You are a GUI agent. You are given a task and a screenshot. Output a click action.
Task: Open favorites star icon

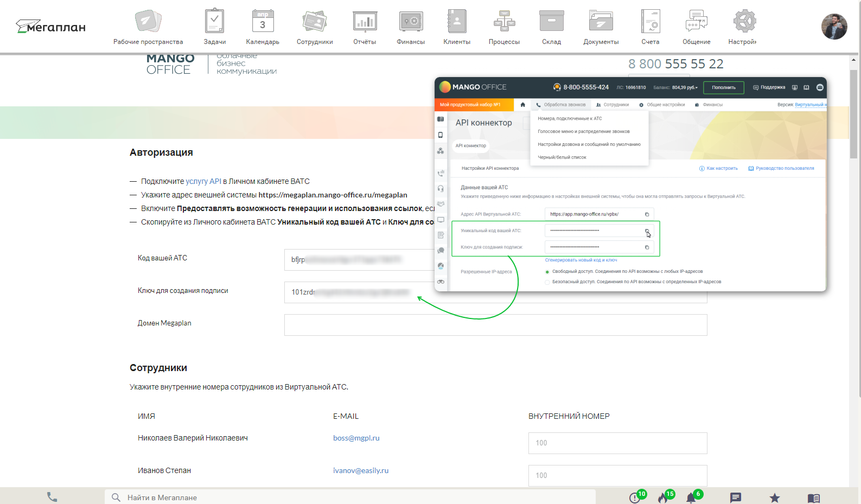(x=775, y=497)
